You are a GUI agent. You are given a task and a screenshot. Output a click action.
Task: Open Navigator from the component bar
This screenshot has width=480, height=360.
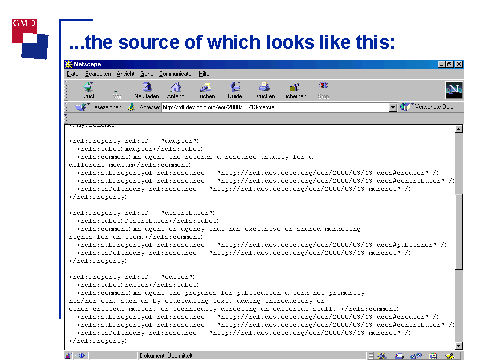(x=382, y=356)
